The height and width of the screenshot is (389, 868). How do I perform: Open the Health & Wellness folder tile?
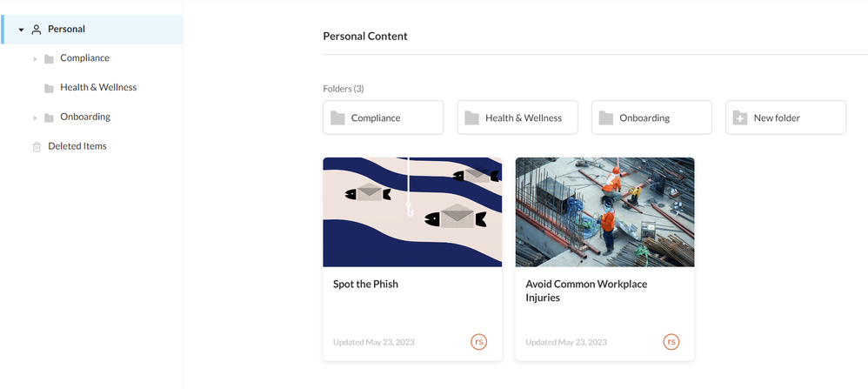click(x=517, y=117)
